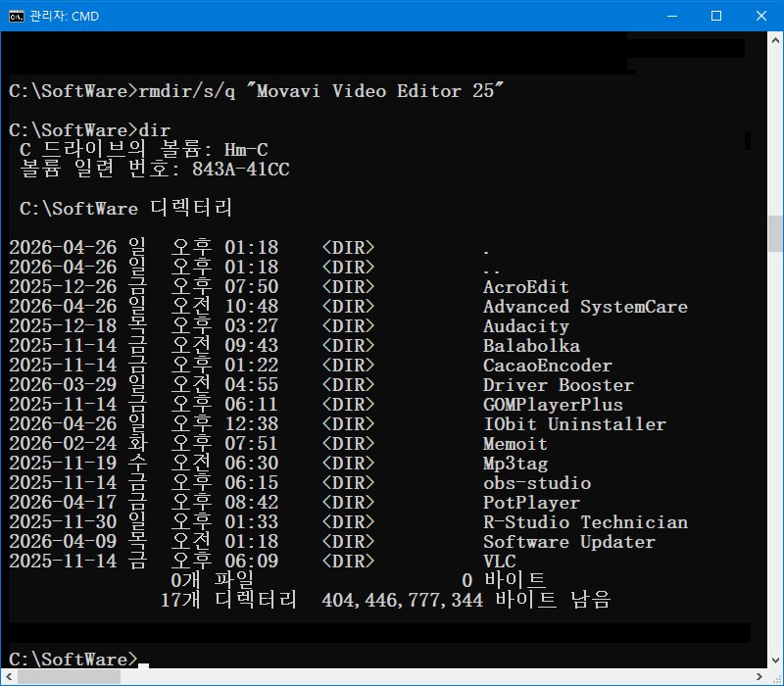Click the date 2026-02-24 on Memoit row
784x686 pixels.
click(63, 444)
